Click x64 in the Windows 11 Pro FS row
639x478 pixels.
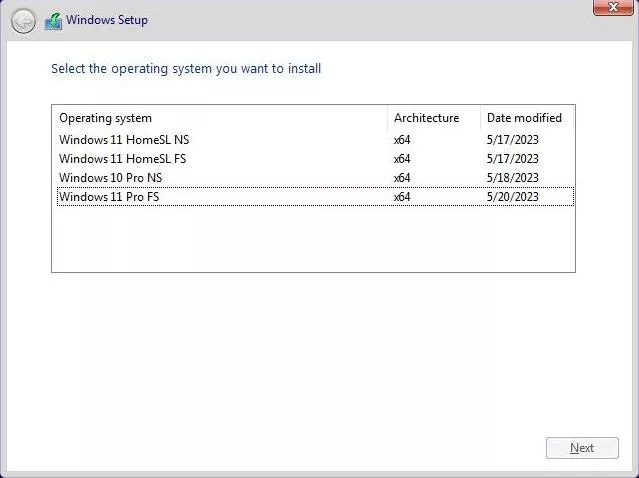[x=402, y=197]
